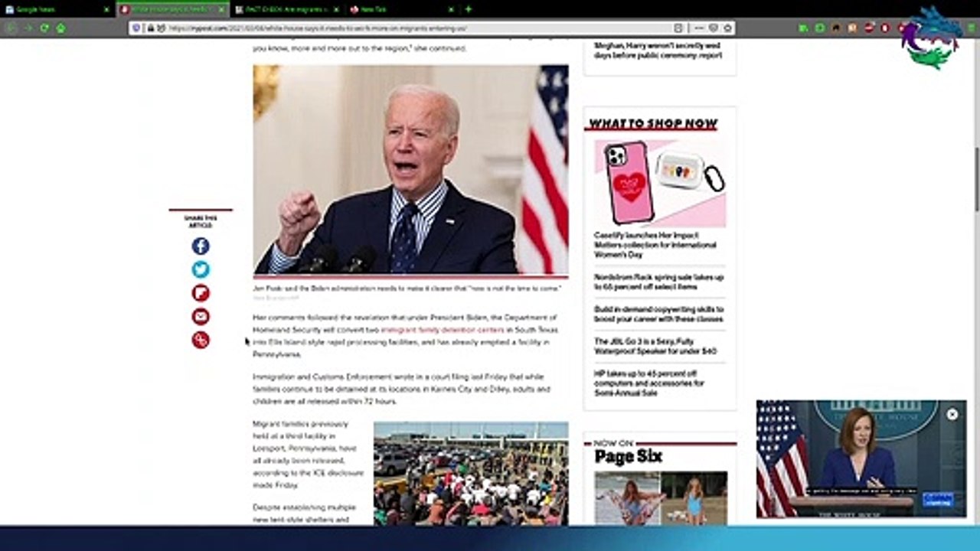Click the green circular extension icon
980x551 pixels.
(x=819, y=28)
